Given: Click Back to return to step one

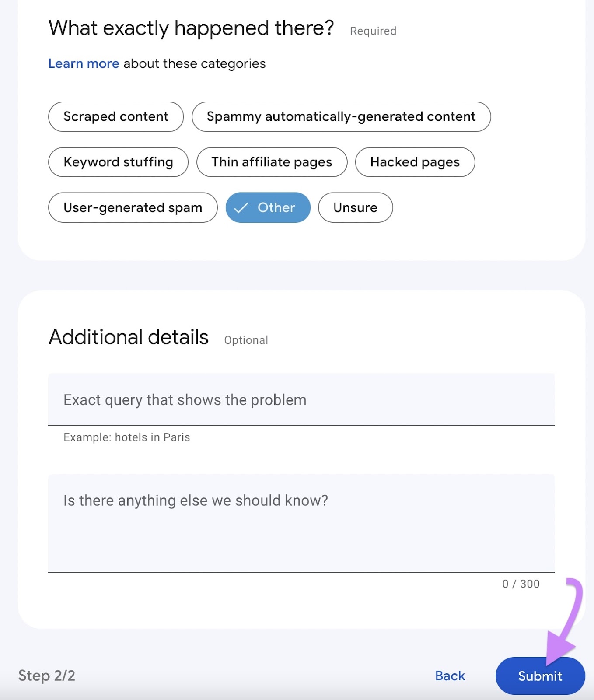Looking at the screenshot, I should 449,675.
